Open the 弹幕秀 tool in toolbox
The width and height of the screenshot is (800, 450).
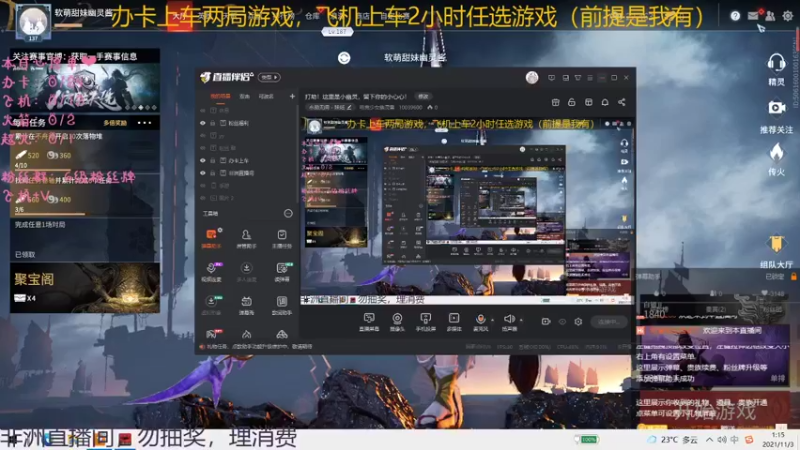tap(246, 305)
